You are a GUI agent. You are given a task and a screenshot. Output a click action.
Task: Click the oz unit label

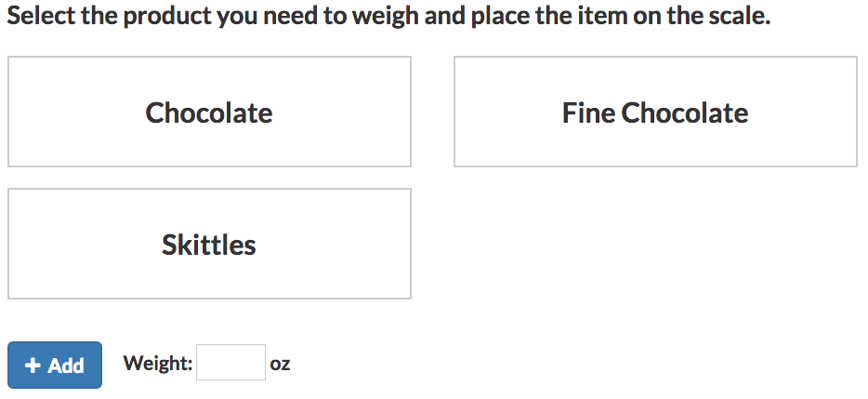[x=280, y=364]
